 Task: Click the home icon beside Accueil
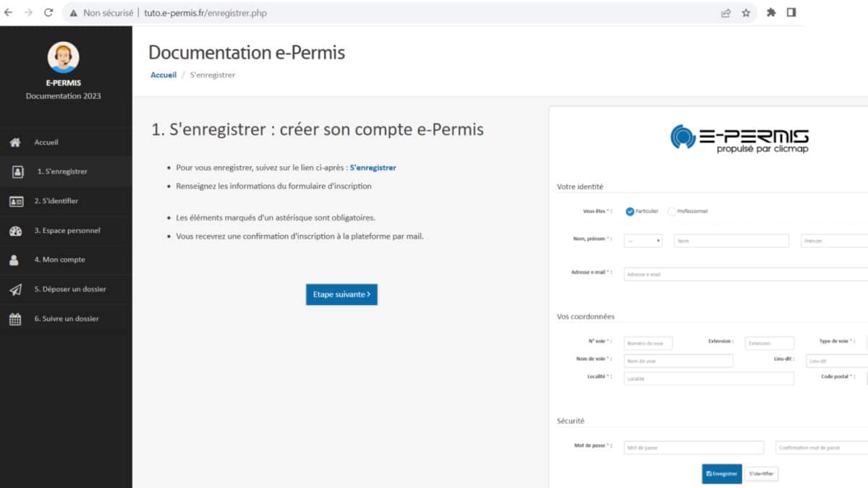[15, 142]
